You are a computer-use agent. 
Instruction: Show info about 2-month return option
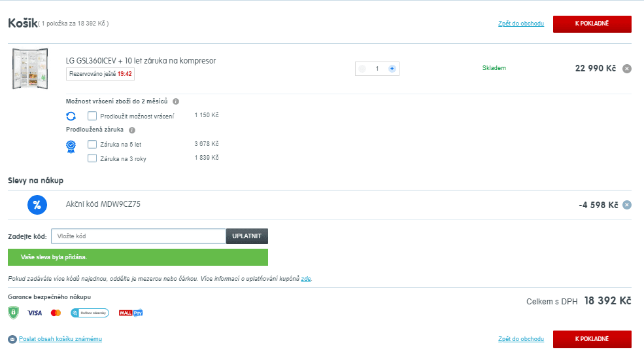pos(176,101)
